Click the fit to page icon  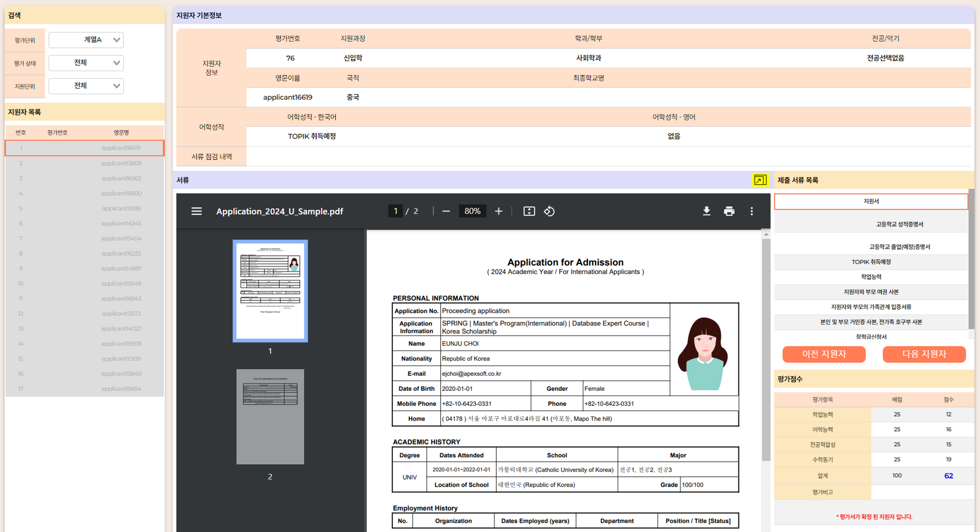(x=529, y=211)
